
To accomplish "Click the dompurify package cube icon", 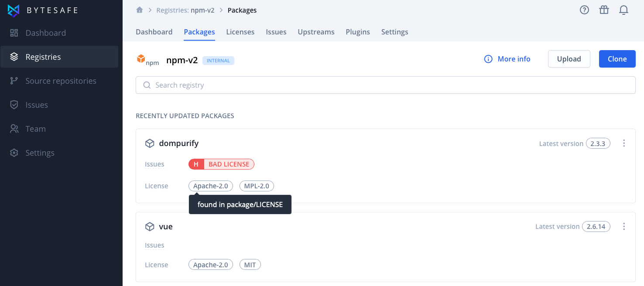I will pos(150,143).
